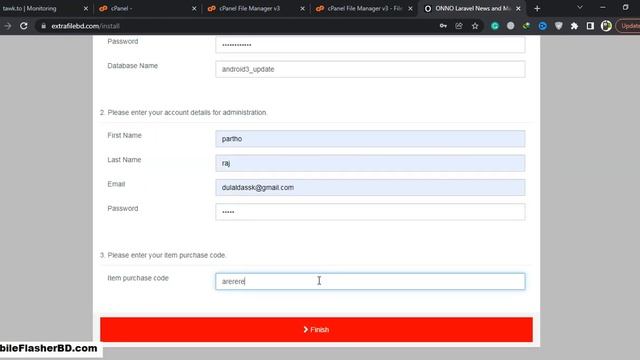This screenshot has width=640, height=360.
Task: Switch to the tawk.to Monitoring tab
Action: coord(29,8)
